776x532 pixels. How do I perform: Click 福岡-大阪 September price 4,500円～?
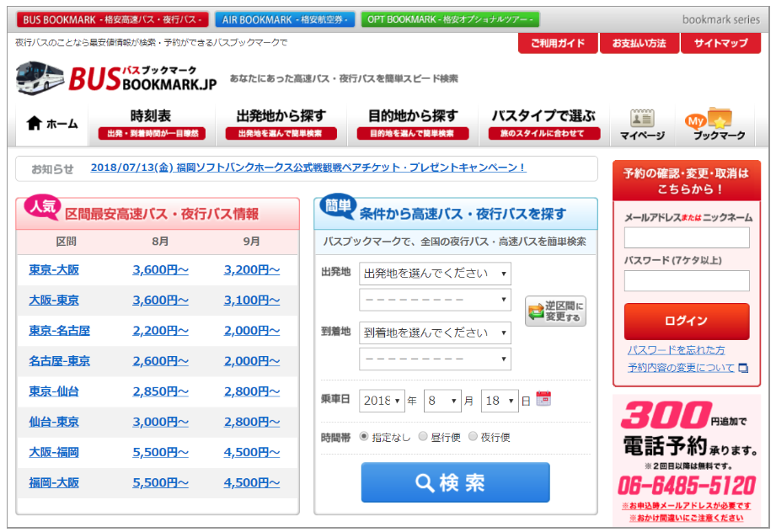click(x=252, y=482)
